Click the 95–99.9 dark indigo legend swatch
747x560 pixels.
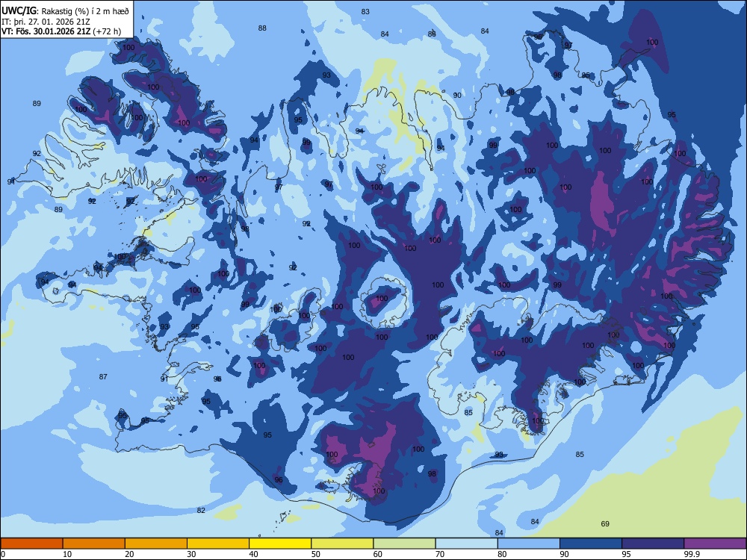click(x=653, y=544)
